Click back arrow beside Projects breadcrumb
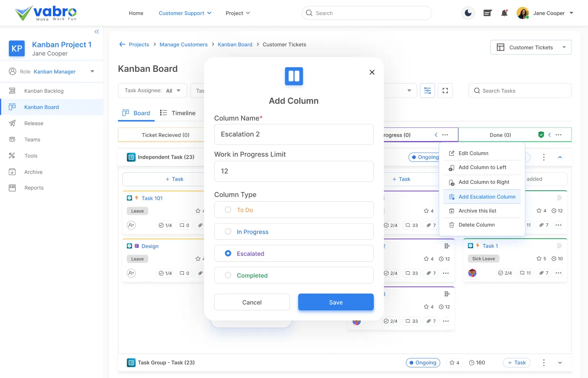The image size is (588, 378). point(122,45)
